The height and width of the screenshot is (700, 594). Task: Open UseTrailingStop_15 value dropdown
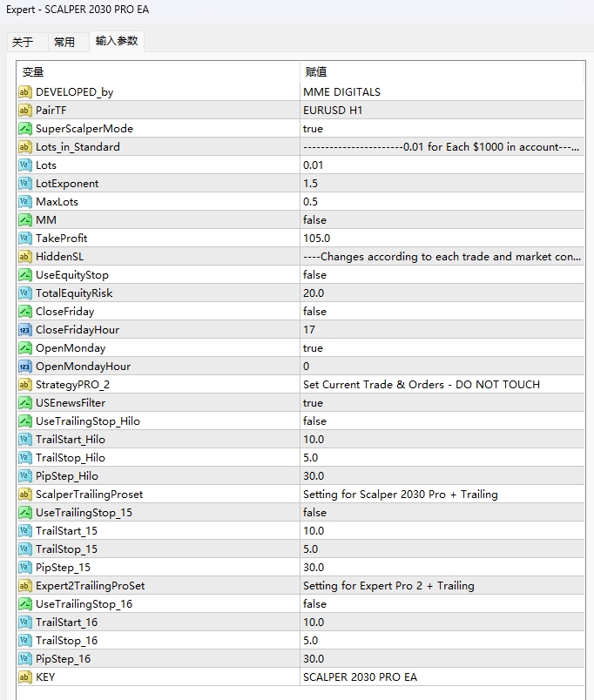click(314, 513)
